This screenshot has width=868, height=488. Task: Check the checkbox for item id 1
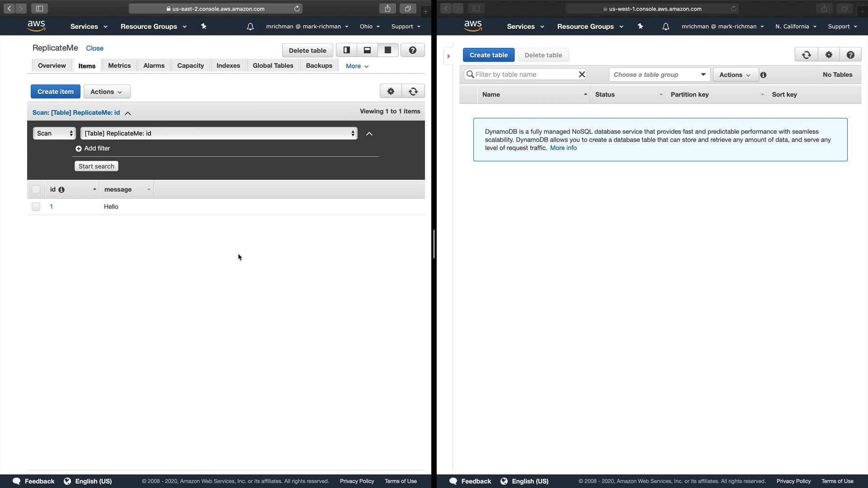(x=36, y=207)
